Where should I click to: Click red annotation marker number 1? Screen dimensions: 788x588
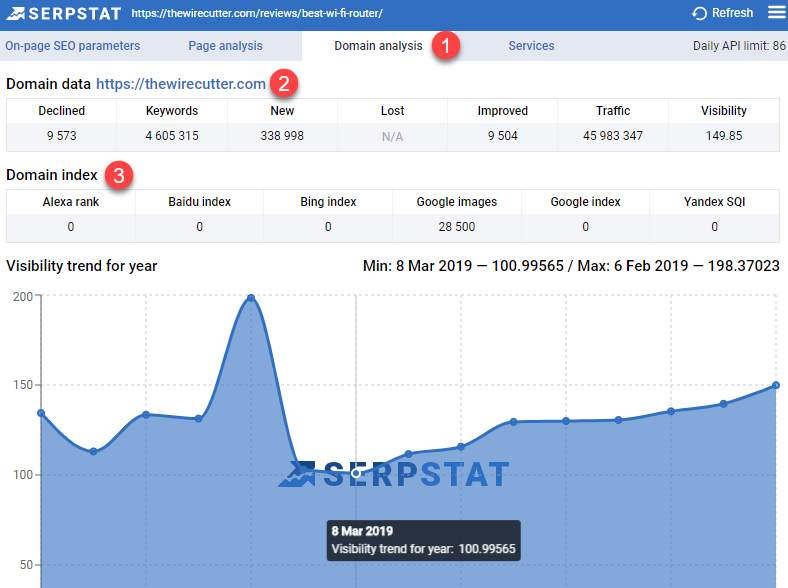coord(446,46)
